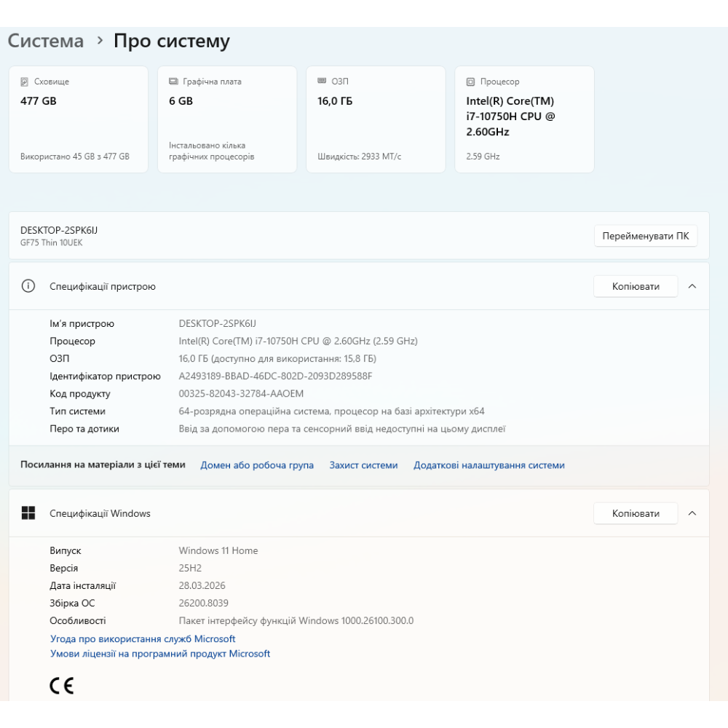
Task: Open the Захист системи link
Action: tap(363, 465)
